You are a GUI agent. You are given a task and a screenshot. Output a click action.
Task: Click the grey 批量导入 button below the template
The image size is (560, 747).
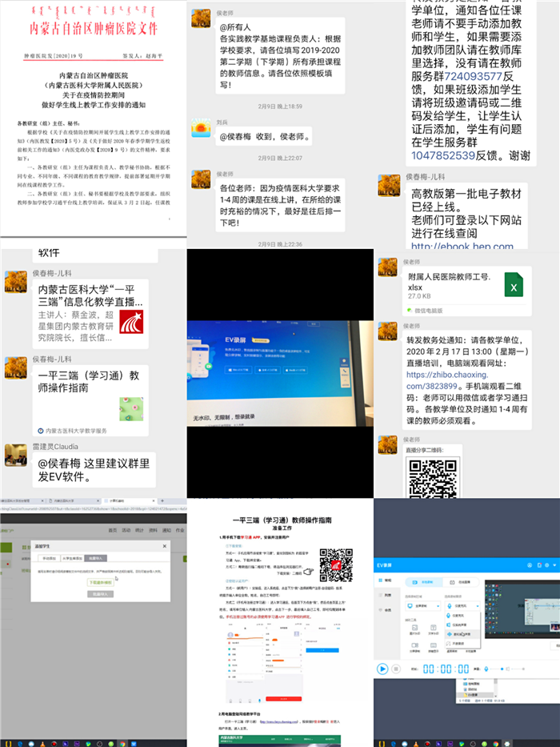(x=101, y=594)
